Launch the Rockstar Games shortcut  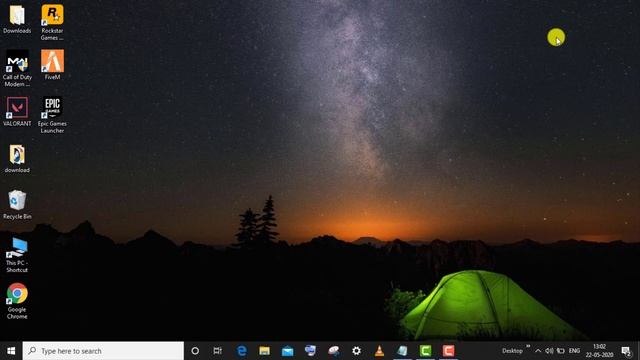52,22
